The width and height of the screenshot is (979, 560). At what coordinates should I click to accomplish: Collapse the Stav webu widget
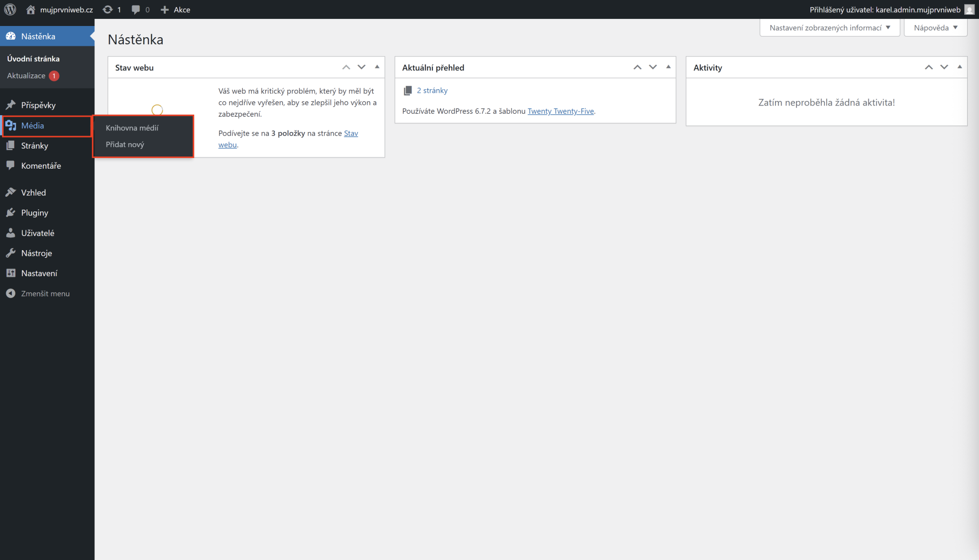coord(377,67)
